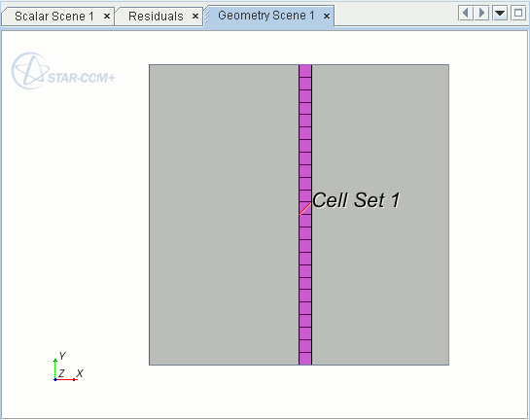The image size is (530, 420).
Task: Select the gray region right of cell set
Action: pyautogui.click(x=380, y=215)
